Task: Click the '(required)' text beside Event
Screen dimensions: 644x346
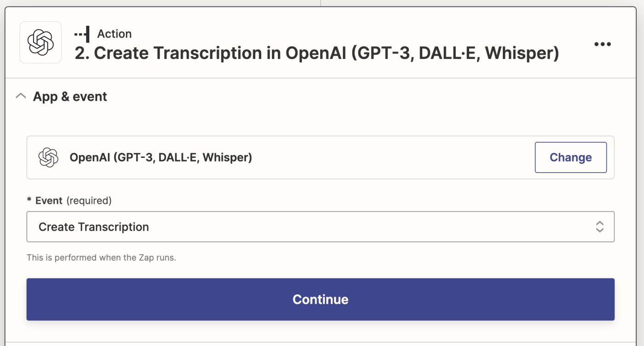Action: [x=89, y=201]
